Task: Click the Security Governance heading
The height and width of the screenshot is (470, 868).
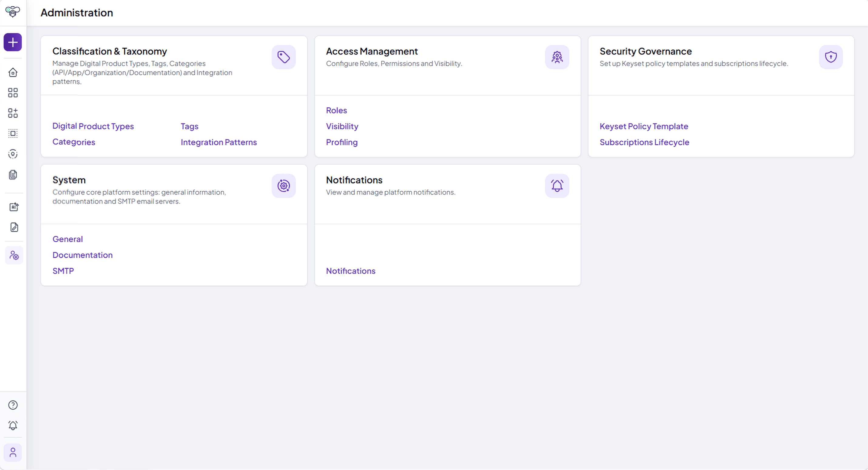Action: click(x=646, y=51)
